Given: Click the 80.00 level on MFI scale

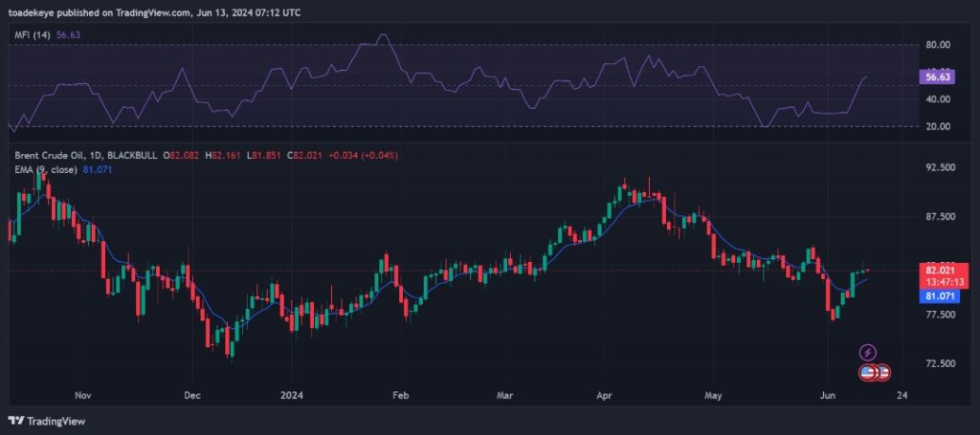Looking at the screenshot, I should [x=937, y=45].
